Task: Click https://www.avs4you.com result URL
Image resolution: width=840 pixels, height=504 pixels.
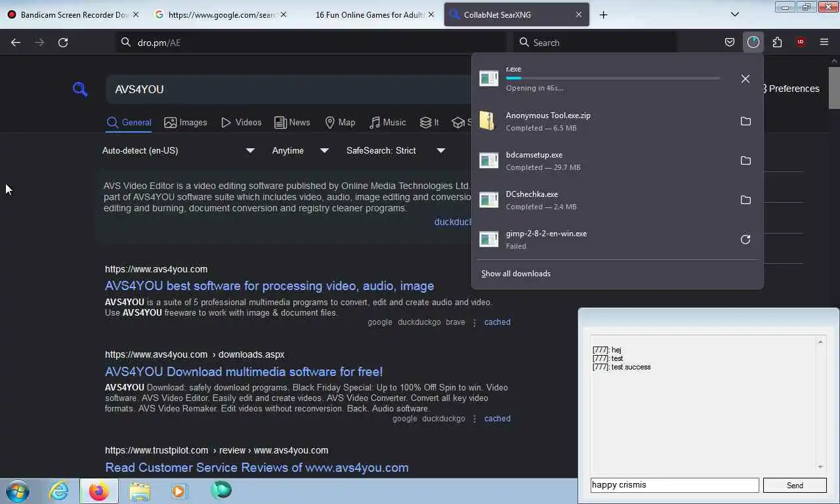Action: coord(156,269)
